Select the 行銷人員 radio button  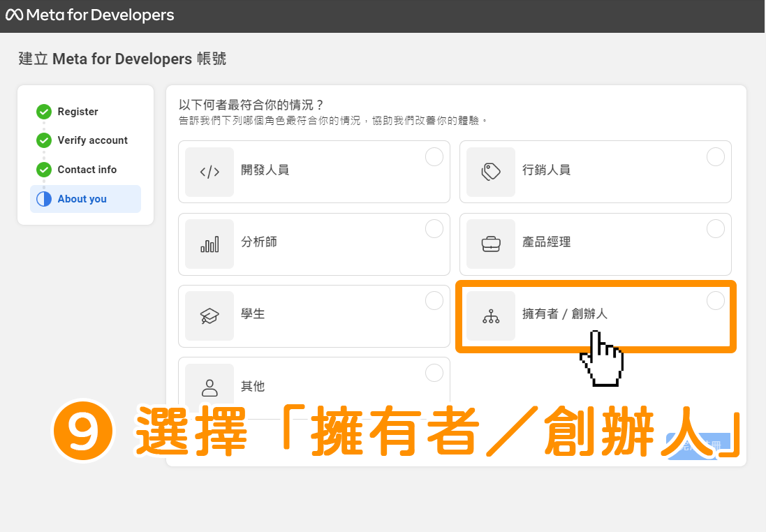pos(716,157)
